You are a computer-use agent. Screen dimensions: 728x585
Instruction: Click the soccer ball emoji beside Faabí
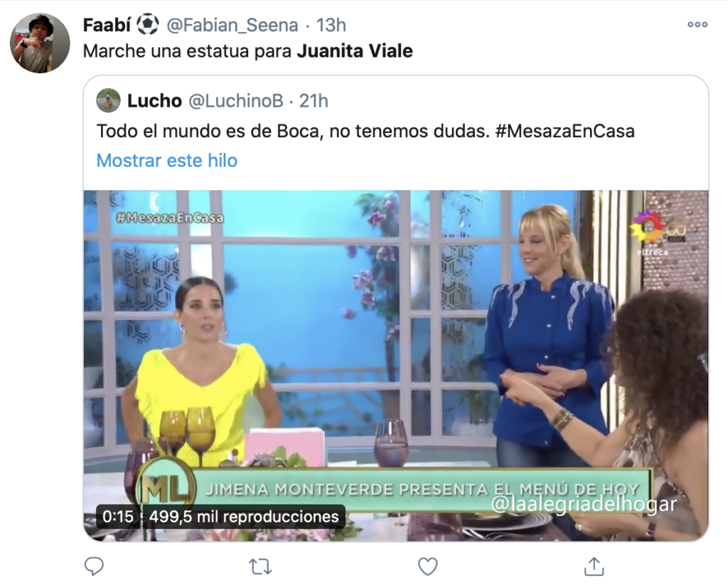click(x=148, y=25)
